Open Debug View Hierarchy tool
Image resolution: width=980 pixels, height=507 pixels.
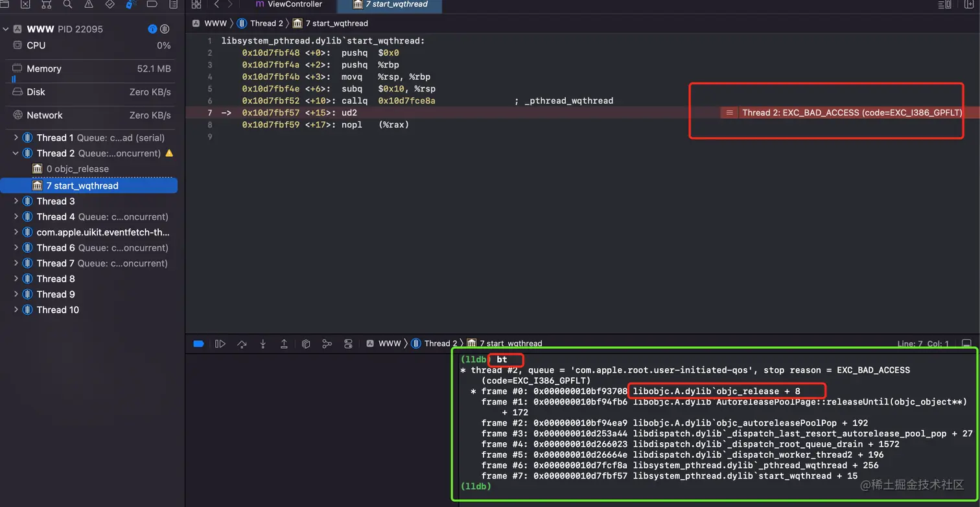point(306,344)
